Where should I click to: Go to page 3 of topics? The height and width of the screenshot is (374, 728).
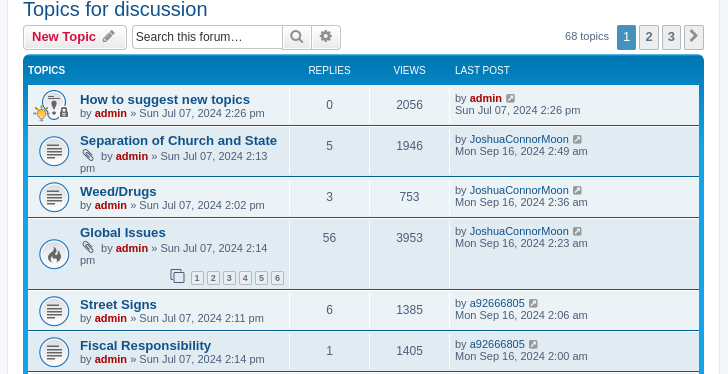(x=671, y=37)
